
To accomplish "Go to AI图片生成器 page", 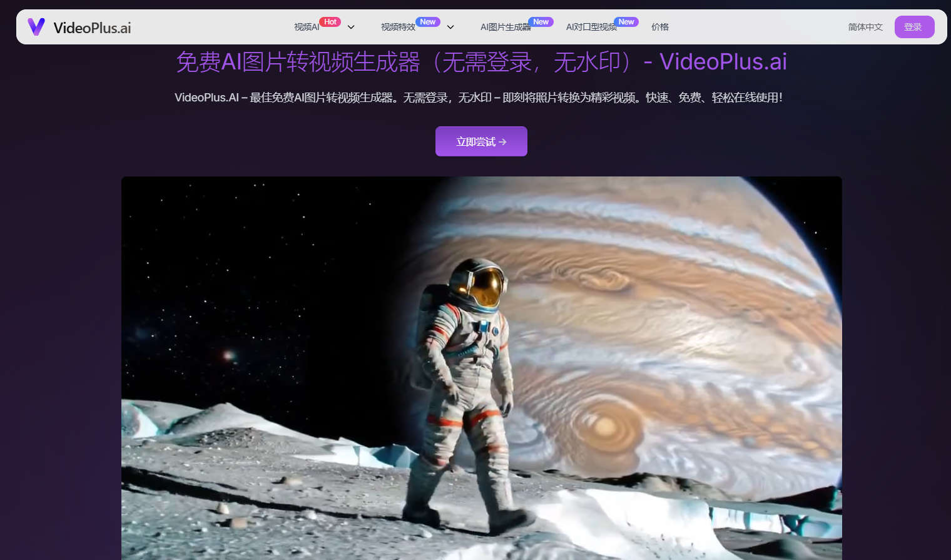I will click(506, 27).
